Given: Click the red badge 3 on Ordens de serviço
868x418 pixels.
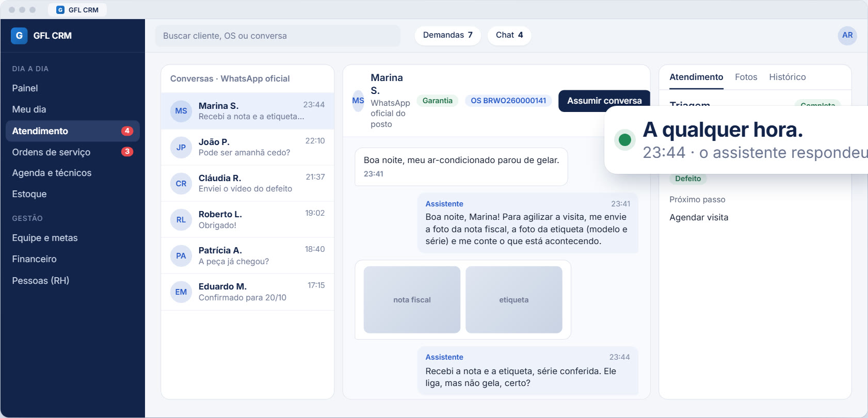Looking at the screenshot, I should 127,152.
